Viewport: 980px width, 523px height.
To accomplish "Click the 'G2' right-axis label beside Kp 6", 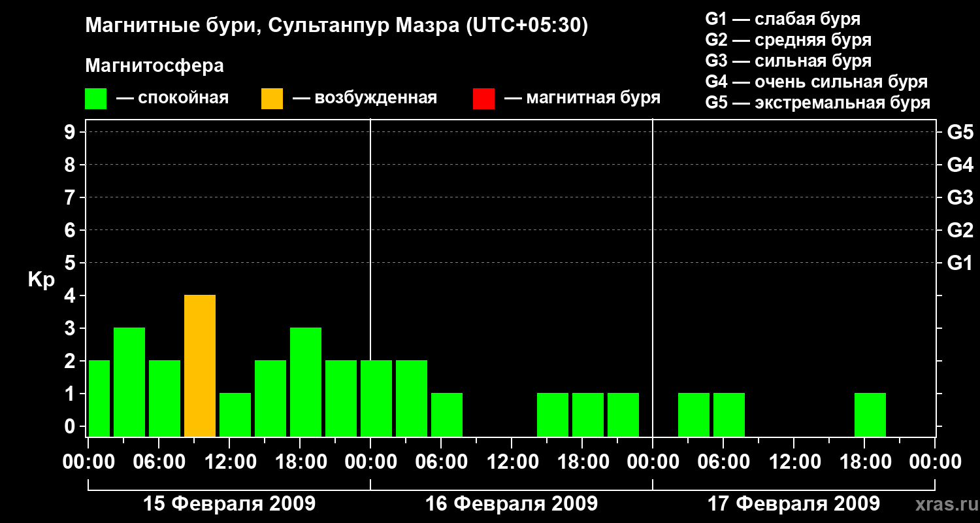I will click(960, 231).
